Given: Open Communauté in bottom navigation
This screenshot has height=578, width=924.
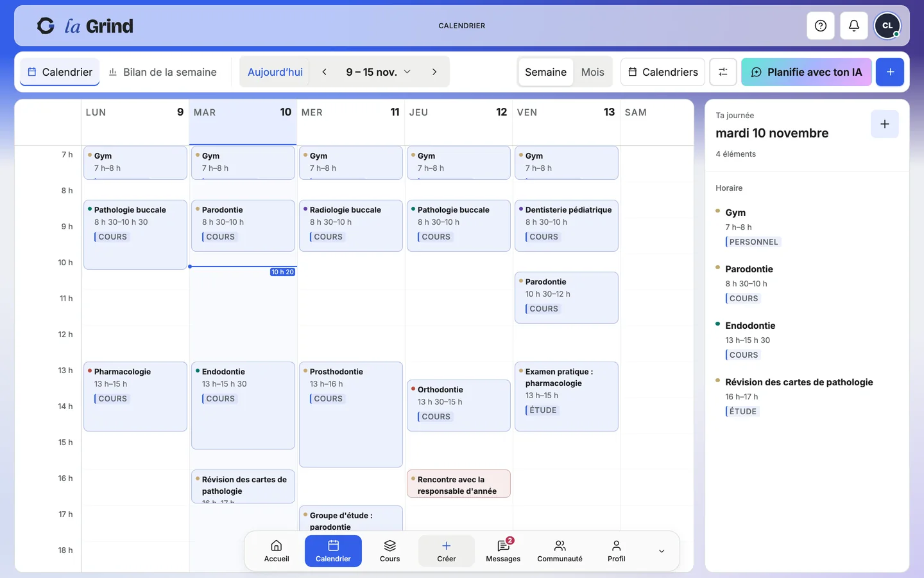Looking at the screenshot, I should click(x=560, y=551).
